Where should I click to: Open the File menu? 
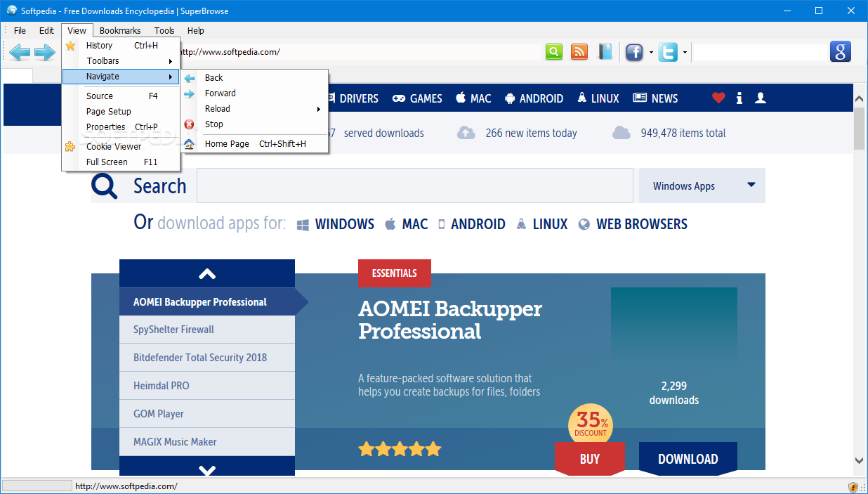click(x=20, y=30)
